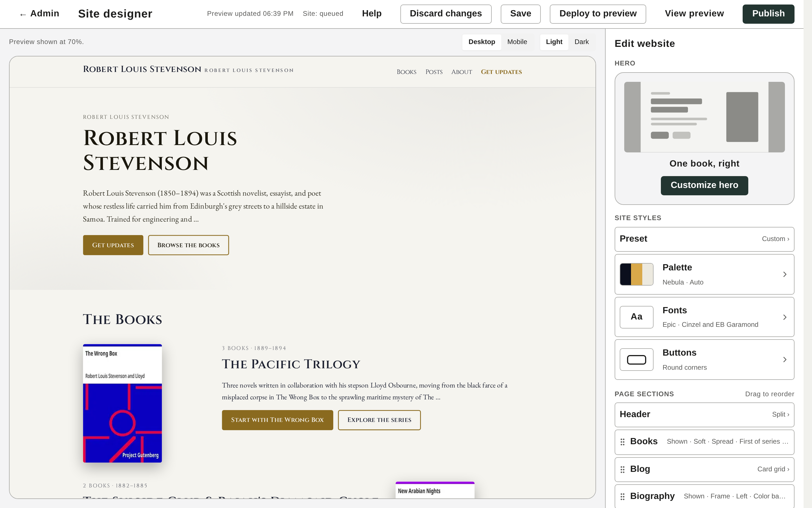
Task: Select the Dark theme preview
Action: click(581, 42)
